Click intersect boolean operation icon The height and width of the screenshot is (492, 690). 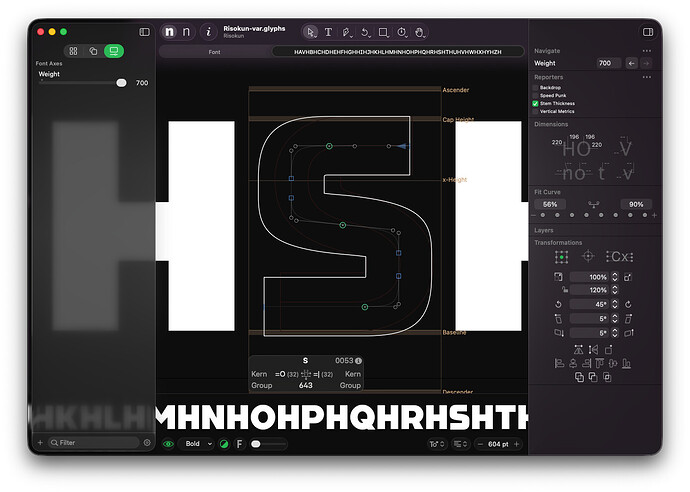click(x=607, y=377)
